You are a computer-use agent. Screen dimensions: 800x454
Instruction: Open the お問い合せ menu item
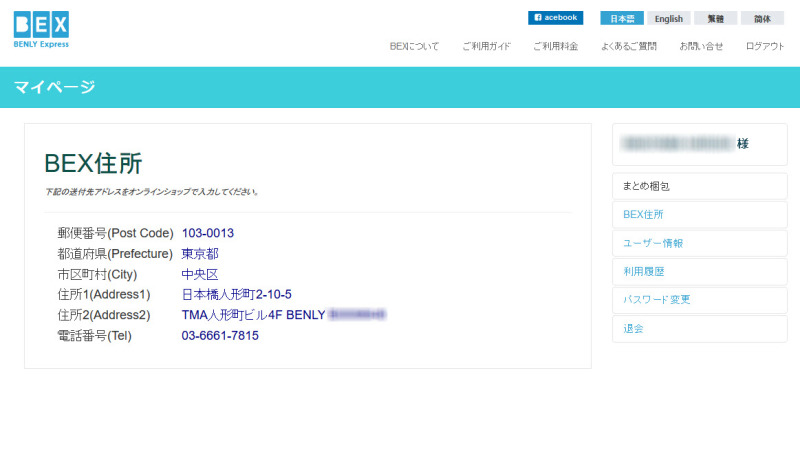click(x=701, y=46)
